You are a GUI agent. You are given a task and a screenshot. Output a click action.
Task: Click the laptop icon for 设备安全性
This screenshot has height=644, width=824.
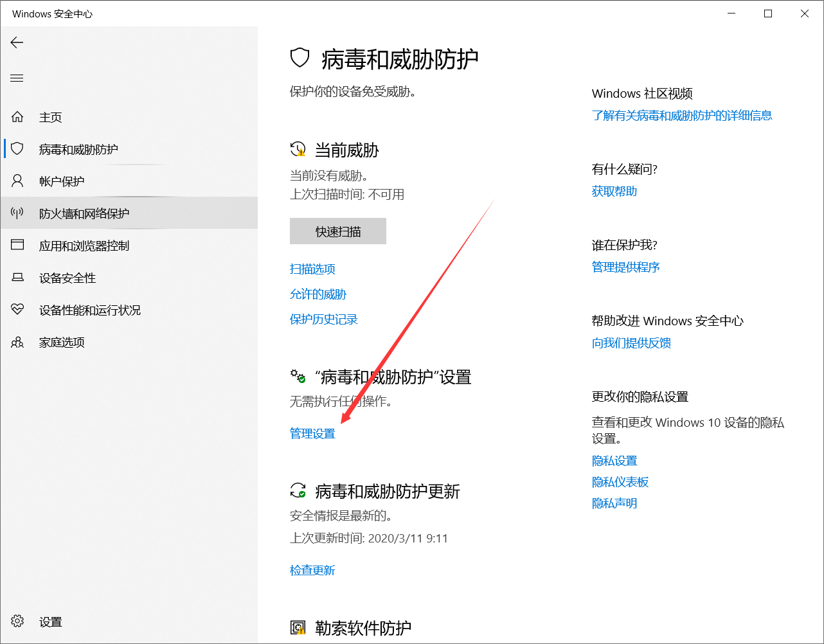17,277
